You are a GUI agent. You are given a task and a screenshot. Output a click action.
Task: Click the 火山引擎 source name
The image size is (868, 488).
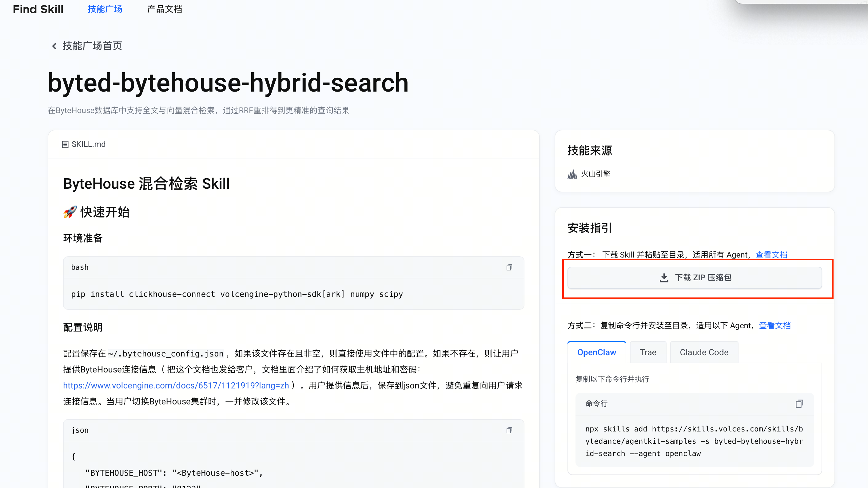point(595,174)
